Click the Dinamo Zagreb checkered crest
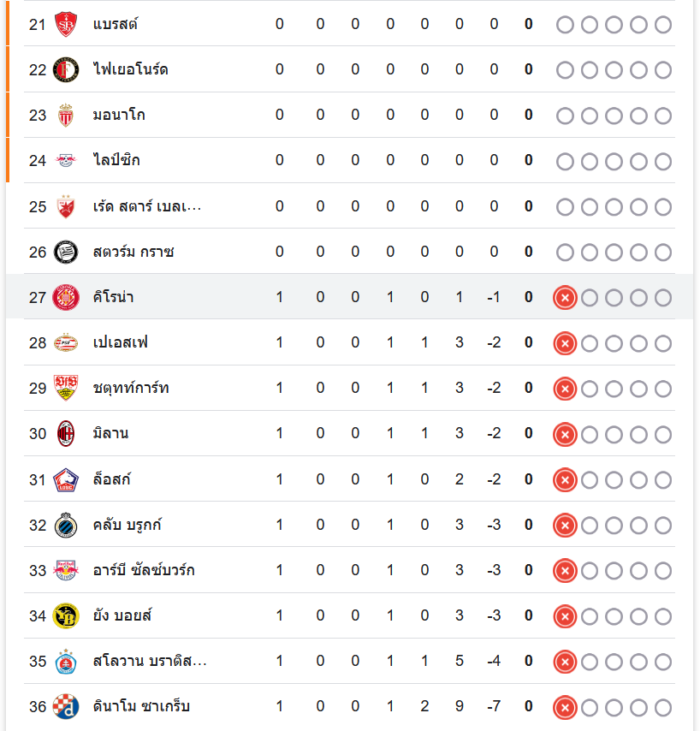The height and width of the screenshot is (731, 700). click(66, 706)
